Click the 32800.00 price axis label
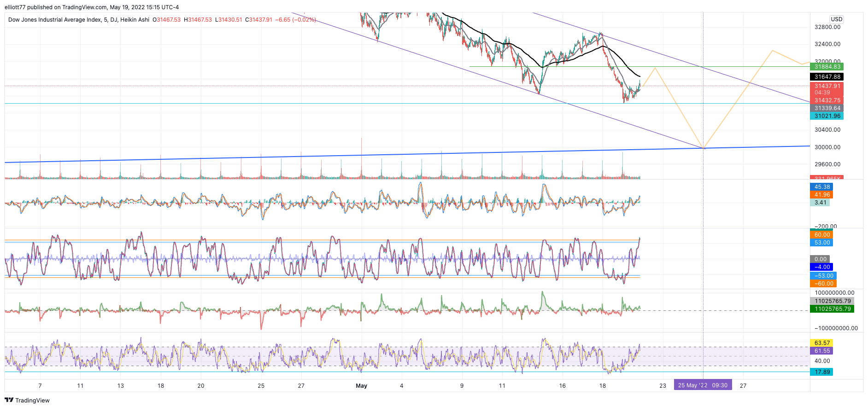Viewport: 868px width, 408px height. click(827, 27)
